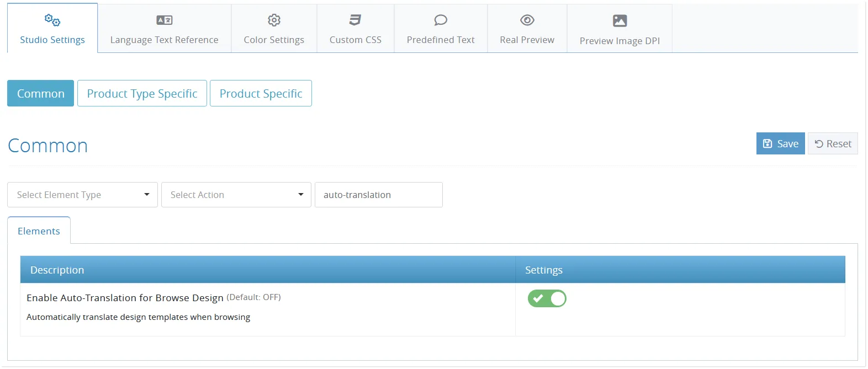Click the auto-translation search field
This screenshot has height=369, width=868.
coord(379,195)
